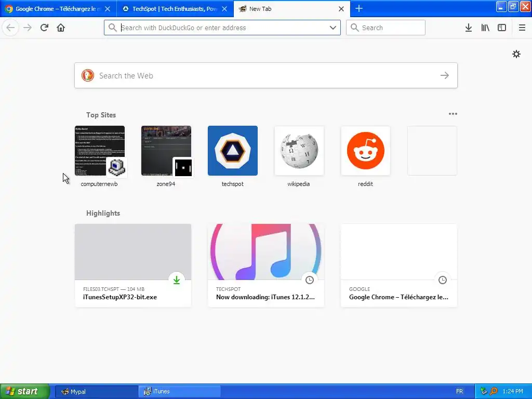Screen dimensions: 532x399
Task: Click download icon on iTunesSetup card
Action: click(177, 280)
